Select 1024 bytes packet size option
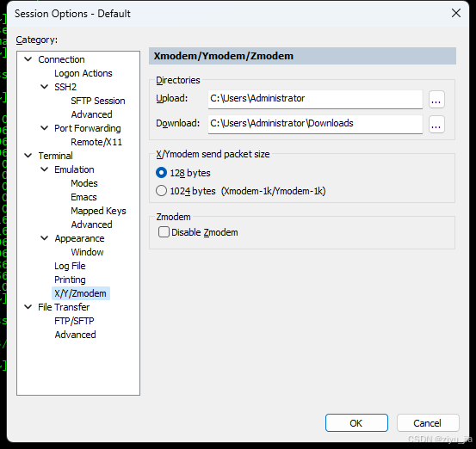Image resolution: width=476 pixels, height=449 pixels. [x=161, y=191]
